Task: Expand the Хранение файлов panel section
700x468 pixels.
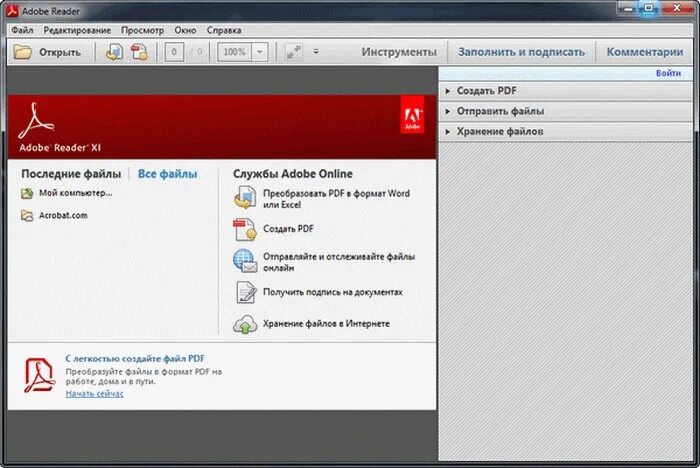Action: (x=566, y=131)
